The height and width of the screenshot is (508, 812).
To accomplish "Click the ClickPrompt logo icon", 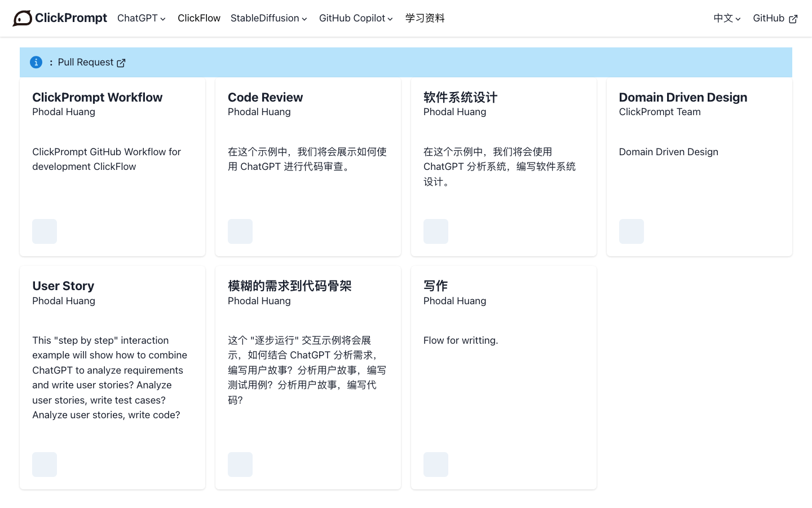I will click(23, 17).
